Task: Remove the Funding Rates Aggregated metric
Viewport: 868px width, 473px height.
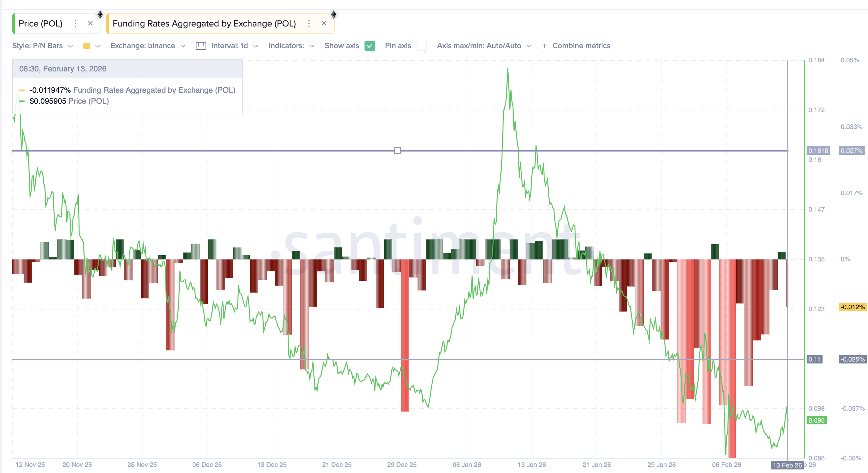Action: click(x=324, y=24)
